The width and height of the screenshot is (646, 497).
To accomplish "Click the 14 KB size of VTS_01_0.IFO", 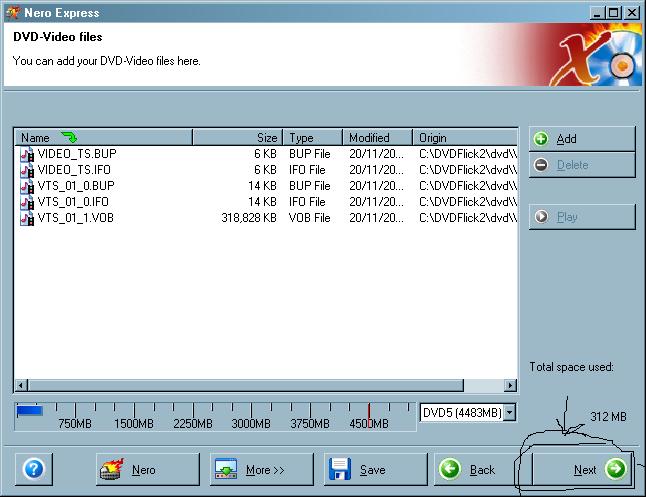I will 262,202.
